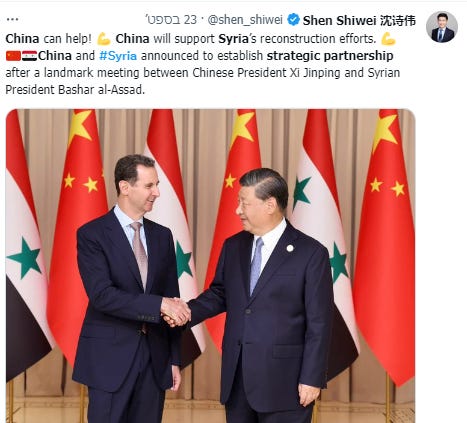Click the green star on leftmost flag

point(25,257)
